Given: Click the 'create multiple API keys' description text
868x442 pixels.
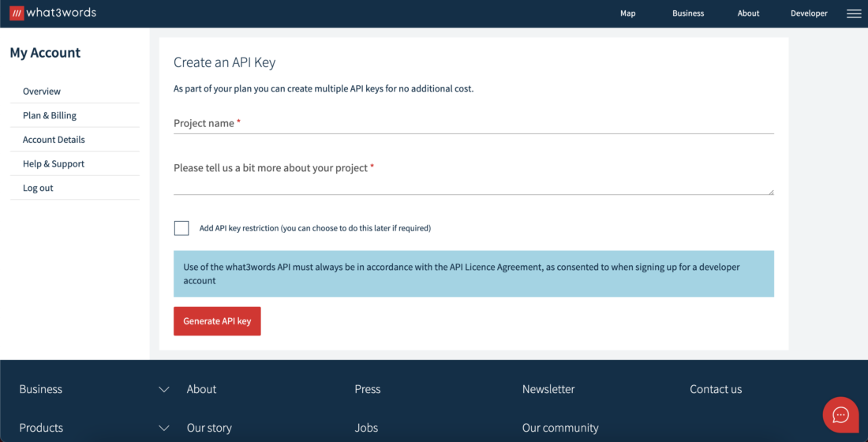Looking at the screenshot, I should click(x=324, y=88).
